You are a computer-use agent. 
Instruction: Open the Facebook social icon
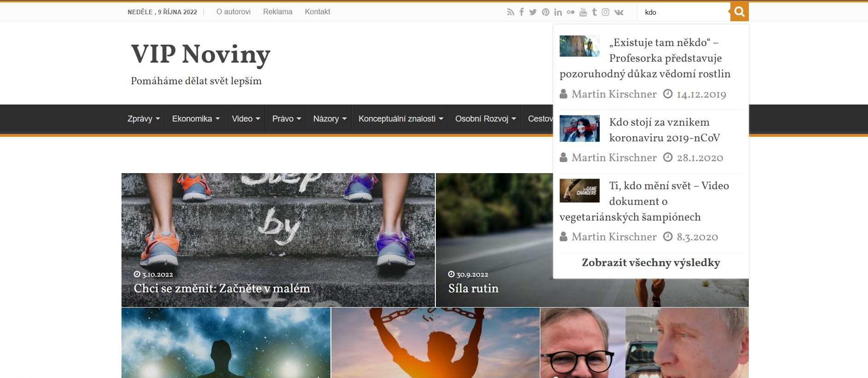point(521,12)
